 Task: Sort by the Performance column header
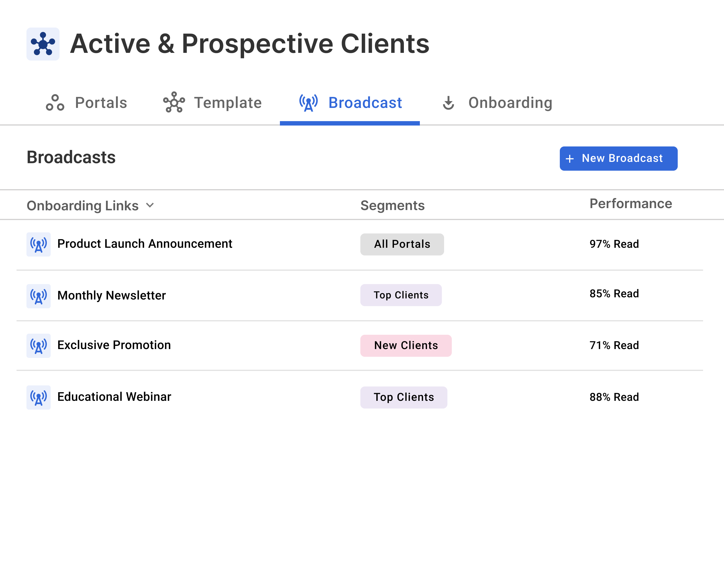[x=630, y=204]
